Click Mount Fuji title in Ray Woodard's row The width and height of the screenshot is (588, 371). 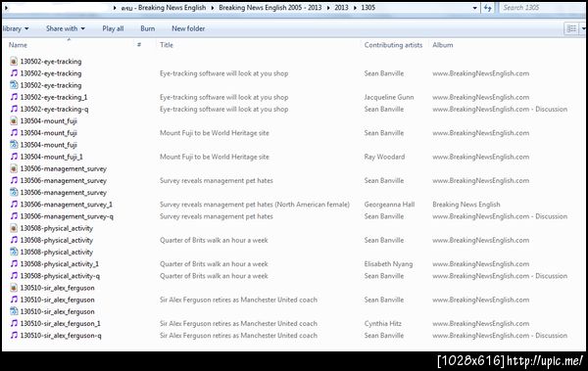[215, 157]
